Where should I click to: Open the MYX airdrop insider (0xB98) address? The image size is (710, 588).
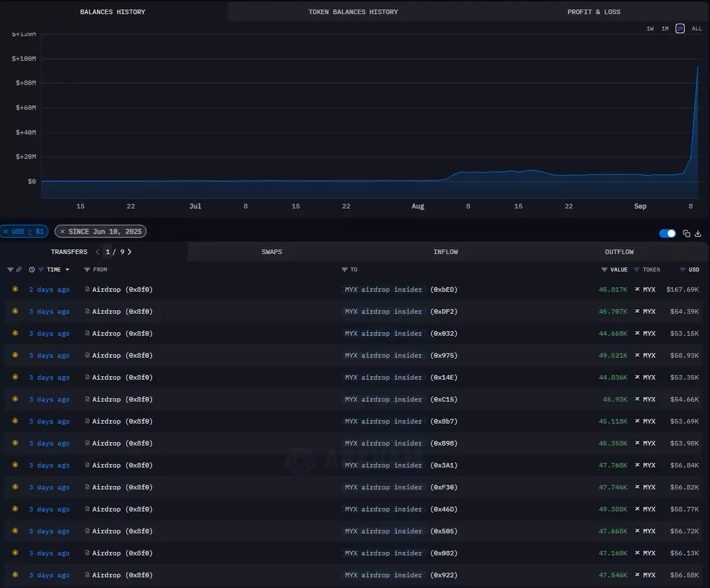click(x=401, y=444)
